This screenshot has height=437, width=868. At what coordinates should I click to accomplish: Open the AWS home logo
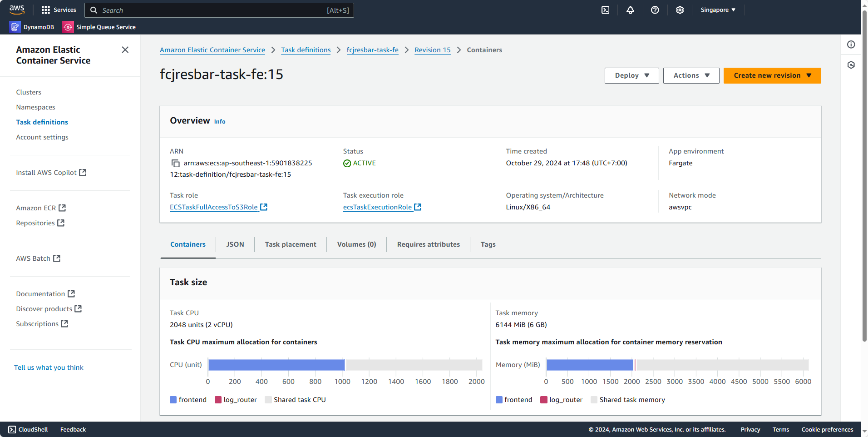point(17,10)
